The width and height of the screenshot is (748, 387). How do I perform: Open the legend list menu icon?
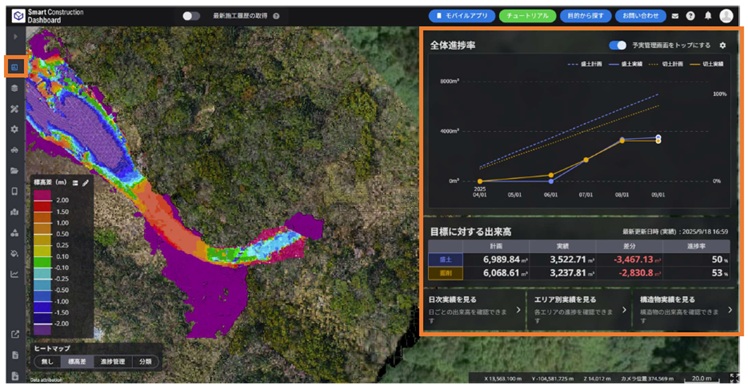click(x=75, y=183)
